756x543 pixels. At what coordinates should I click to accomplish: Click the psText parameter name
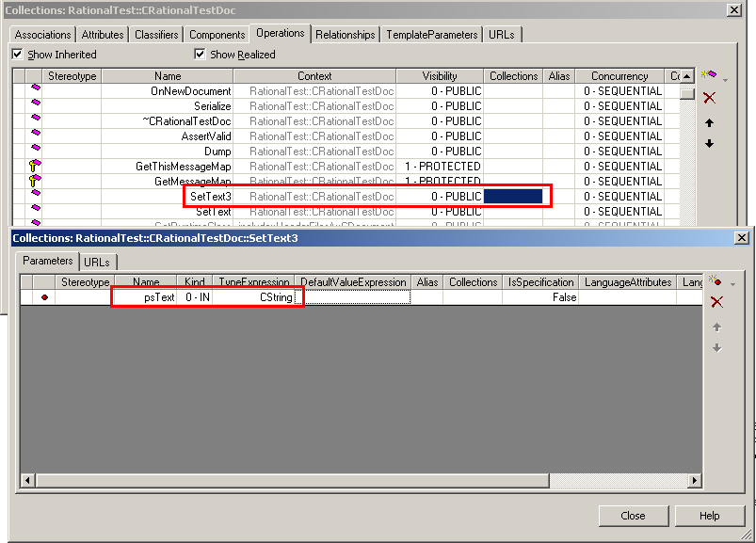[160, 297]
